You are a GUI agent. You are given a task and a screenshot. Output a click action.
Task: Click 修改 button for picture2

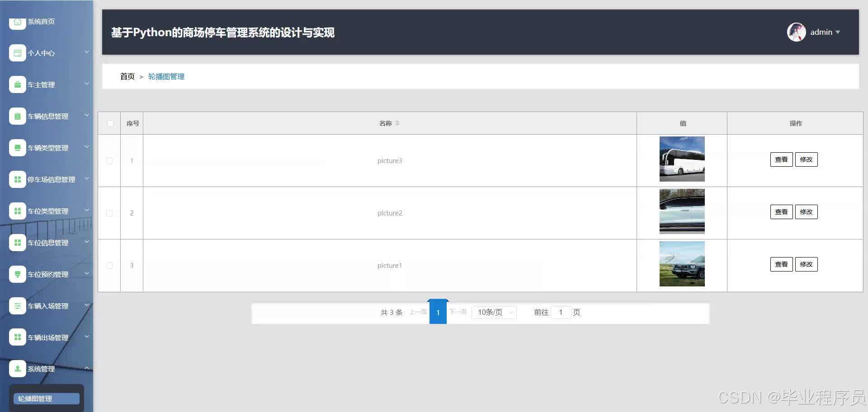coord(806,212)
